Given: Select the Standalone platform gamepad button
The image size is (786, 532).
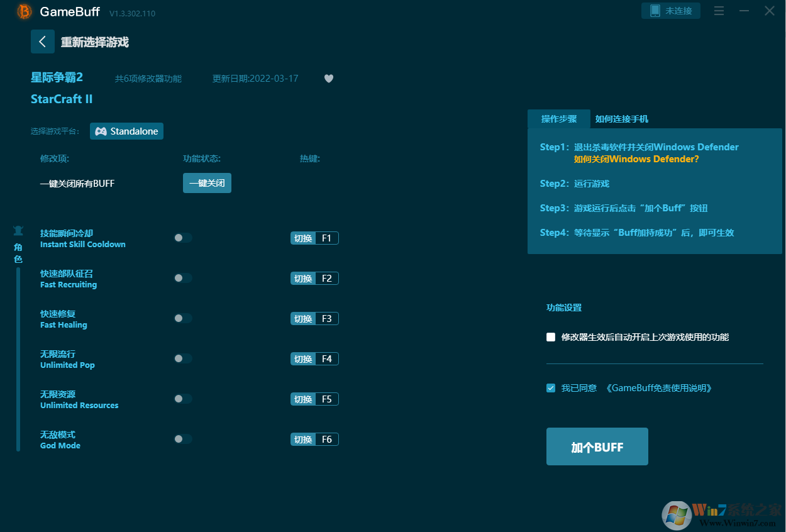Looking at the screenshot, I should [126, 131].
